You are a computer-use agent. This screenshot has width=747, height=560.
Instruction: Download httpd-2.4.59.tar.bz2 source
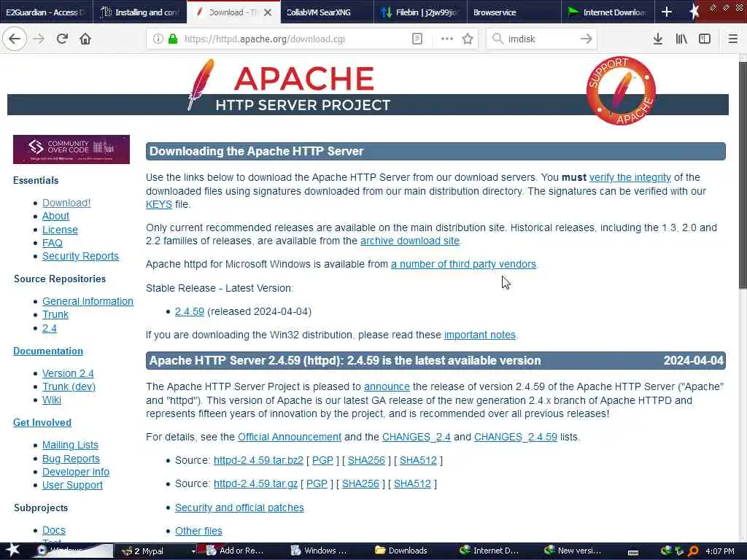(258, 461)
